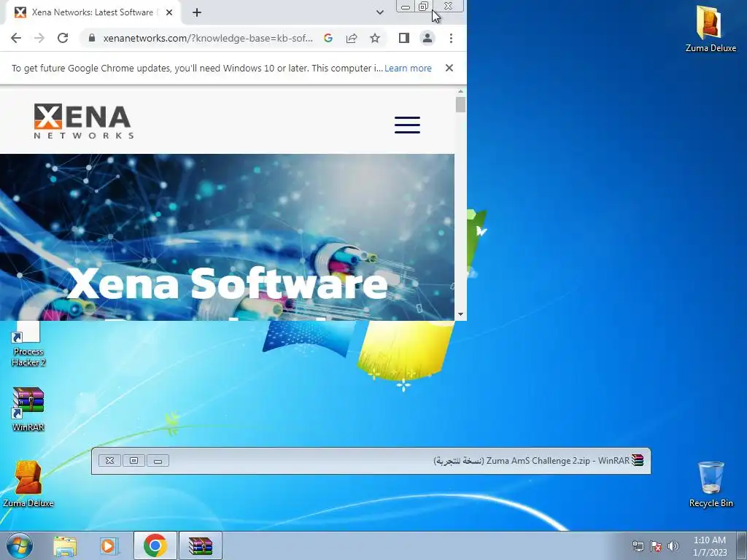Restore down the Chrome window
The width and height of the screenshot is (747, 560).
[423, 6]
